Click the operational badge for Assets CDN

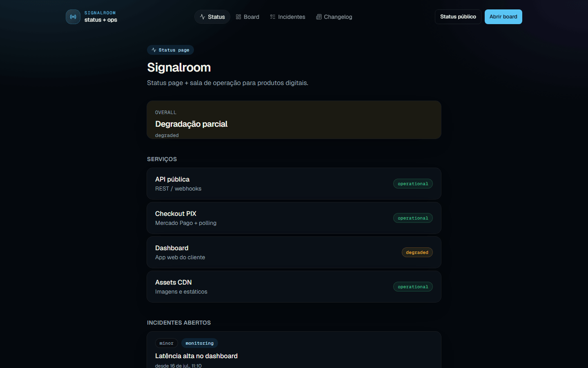[413, 287]
